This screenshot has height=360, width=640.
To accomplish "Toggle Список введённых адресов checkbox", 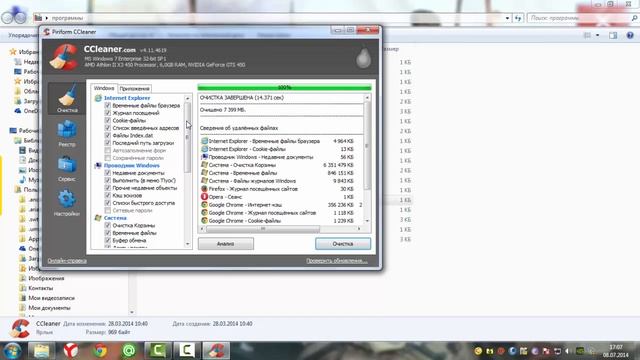I will coord(108,128).
